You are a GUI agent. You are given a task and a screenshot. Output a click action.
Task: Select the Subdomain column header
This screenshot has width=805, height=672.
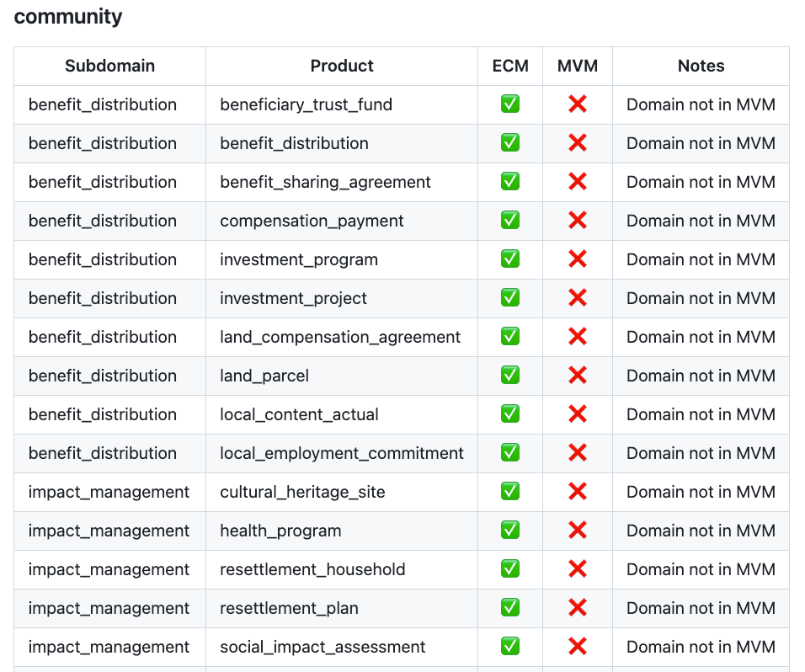point(109,66)
